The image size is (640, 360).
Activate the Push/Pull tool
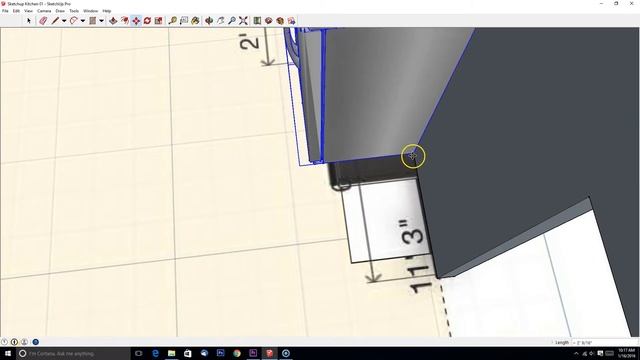tap(113, 20)
